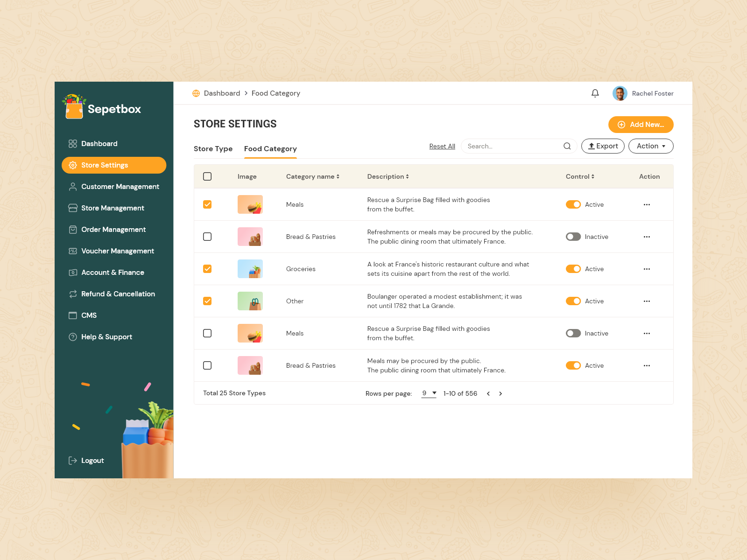Click the first Meals row thumbnail
Screen dimensions: 747x560
click(x=250, y=204)
